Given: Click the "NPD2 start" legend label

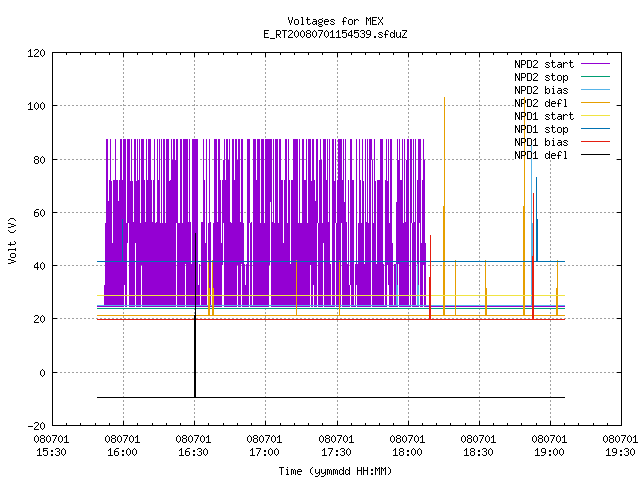Looking at the screenshot, I should pyautogui.click(x=544, y=64).
